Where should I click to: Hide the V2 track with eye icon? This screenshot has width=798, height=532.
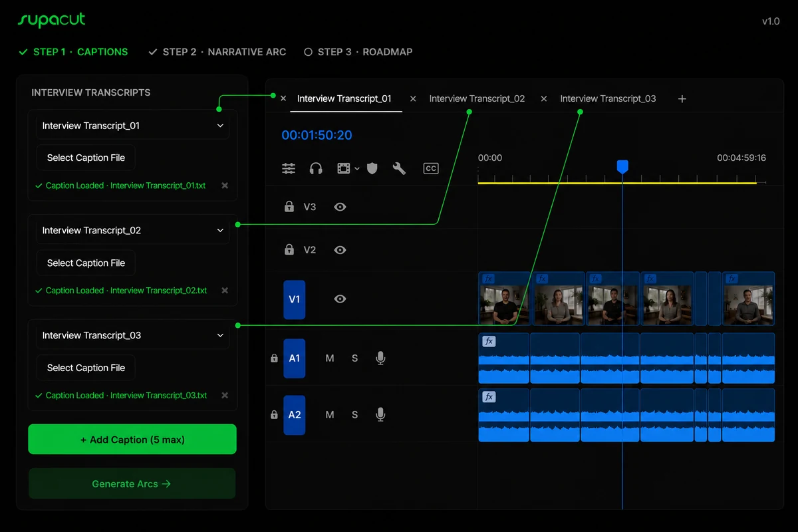coord(340,250)
